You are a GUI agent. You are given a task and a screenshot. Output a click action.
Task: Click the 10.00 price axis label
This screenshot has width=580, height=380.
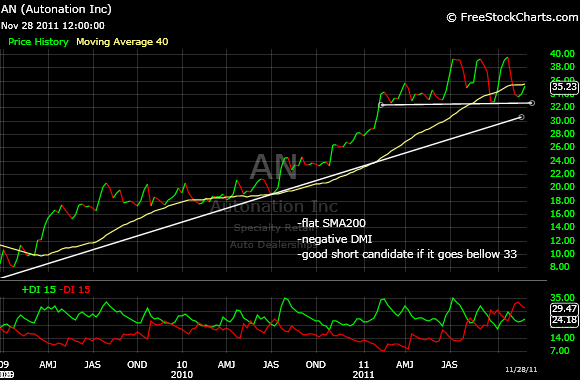(562, 254)
